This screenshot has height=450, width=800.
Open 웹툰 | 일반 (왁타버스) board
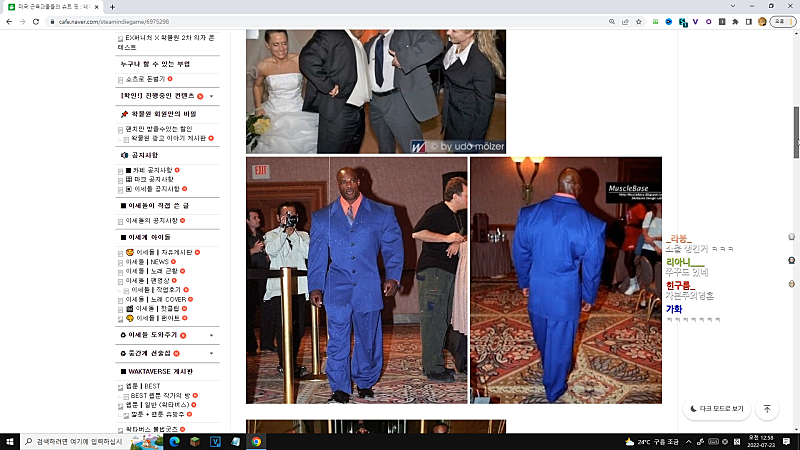(157, 405)
